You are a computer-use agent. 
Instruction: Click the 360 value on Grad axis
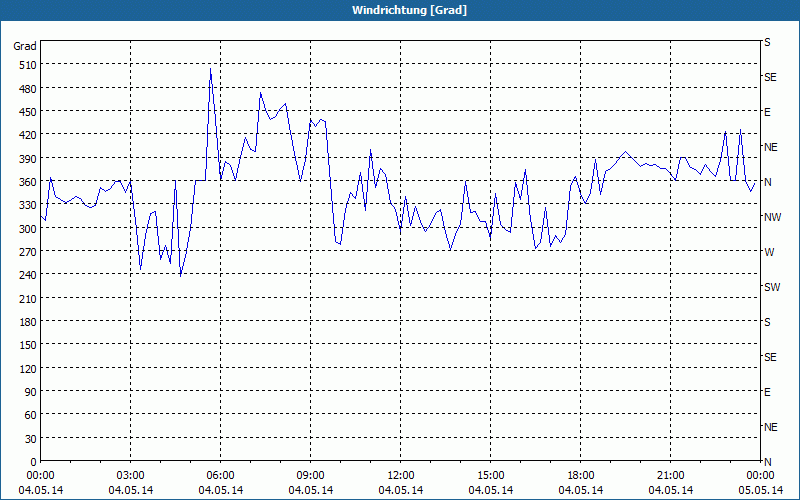(x=28, y=182)
